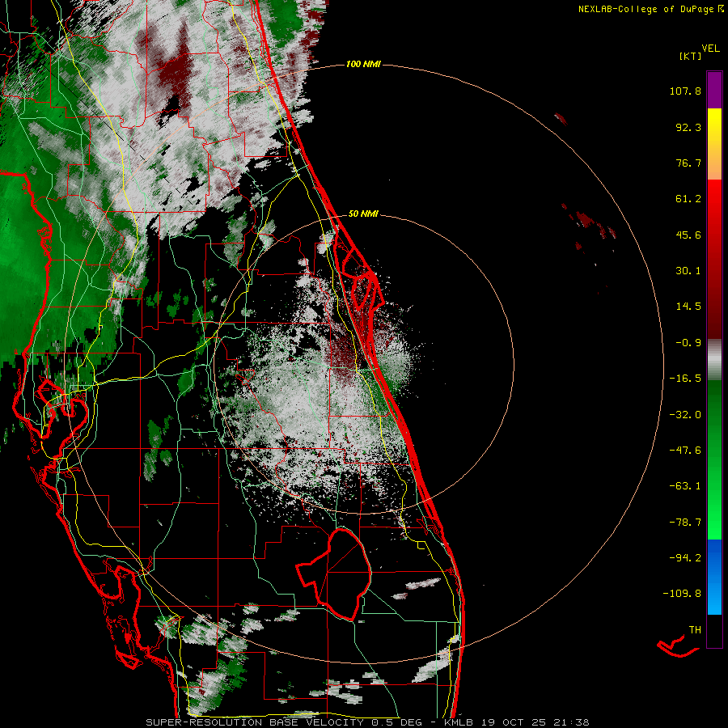This screenshot has height=728, width=728.
Task: Click the TH label below the color bar
Action: [695, 630]
